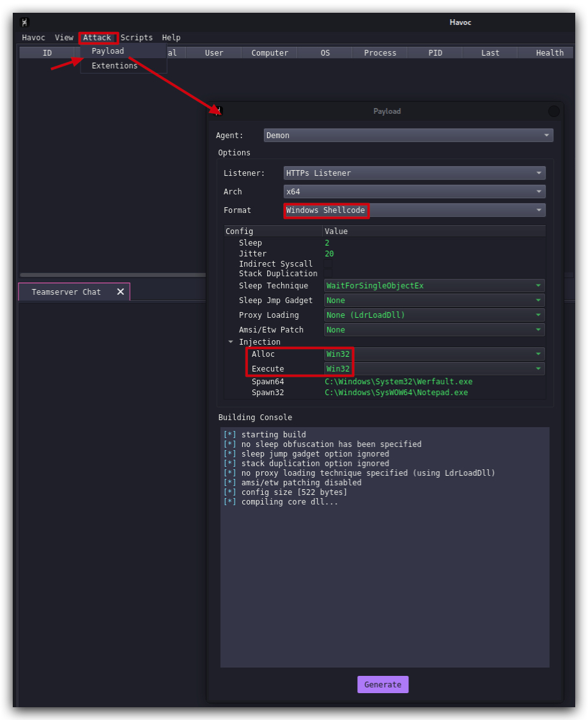Click the OS column header
Screen dimensions: 588x720
coord(325,53)
